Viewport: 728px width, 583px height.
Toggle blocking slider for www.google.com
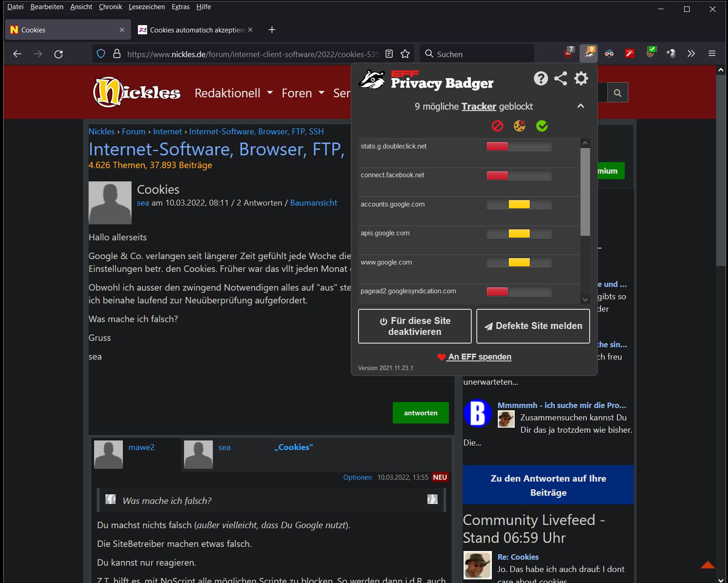pyautogui.click(x=519, y=263)
